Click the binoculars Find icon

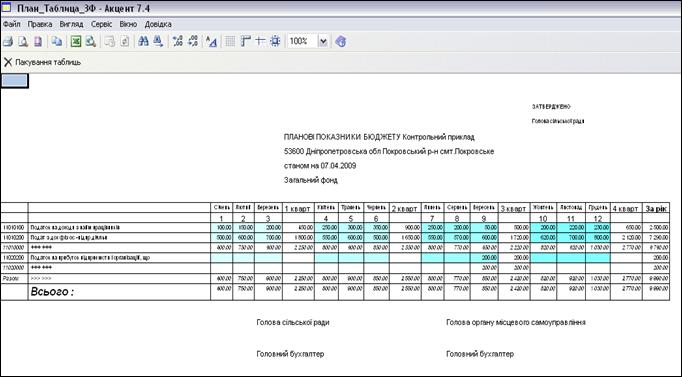(143, 42)
